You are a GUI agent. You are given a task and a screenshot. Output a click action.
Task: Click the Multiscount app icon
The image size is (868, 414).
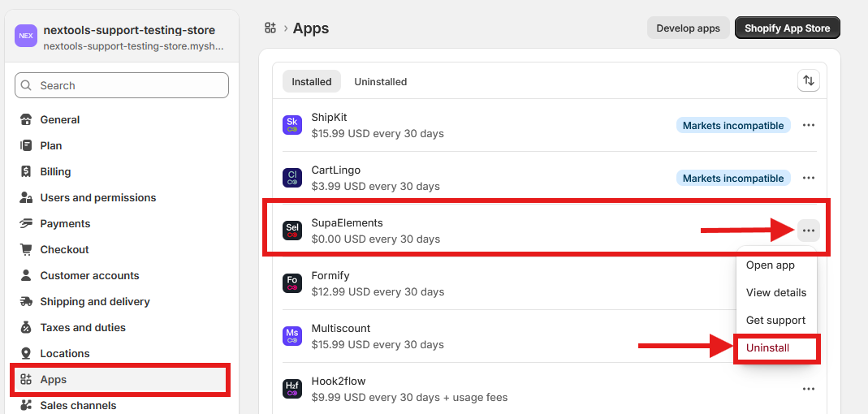point(292,336)
